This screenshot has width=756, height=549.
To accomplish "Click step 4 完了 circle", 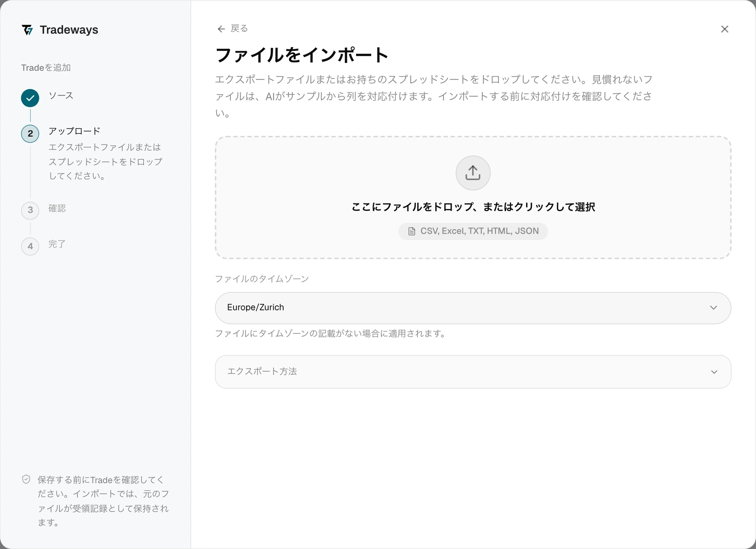I will click(30, 247).
